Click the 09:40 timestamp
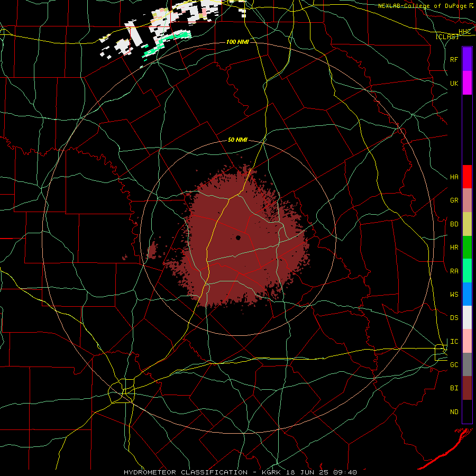 tap(344, 472)
